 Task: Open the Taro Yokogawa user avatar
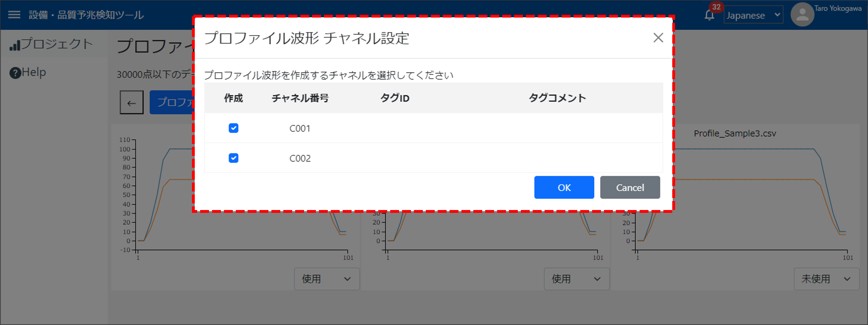pyautogui.click(x=802, y=15)
